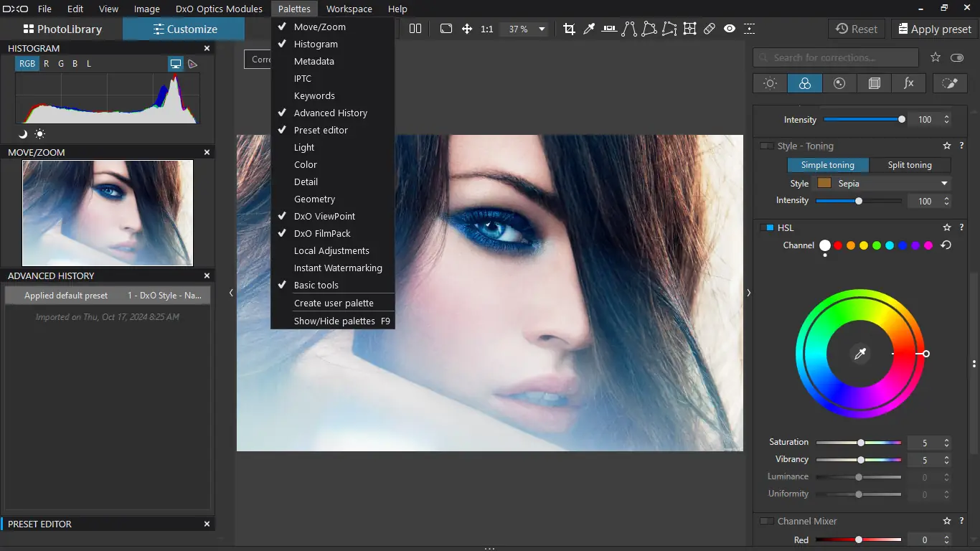Click the HSL color picker eyedropper

tap(860, 354)
